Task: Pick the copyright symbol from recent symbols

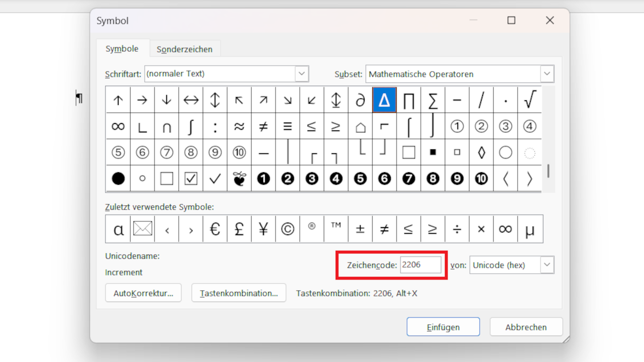Action: (x=287, y=229)
